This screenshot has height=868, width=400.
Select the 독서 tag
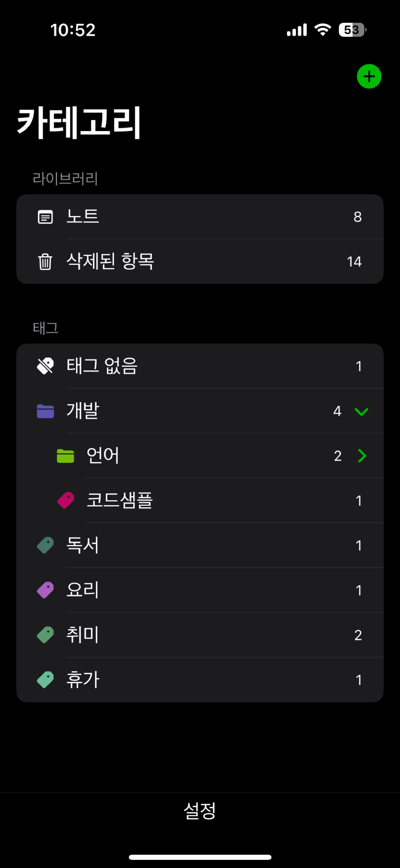200,545
